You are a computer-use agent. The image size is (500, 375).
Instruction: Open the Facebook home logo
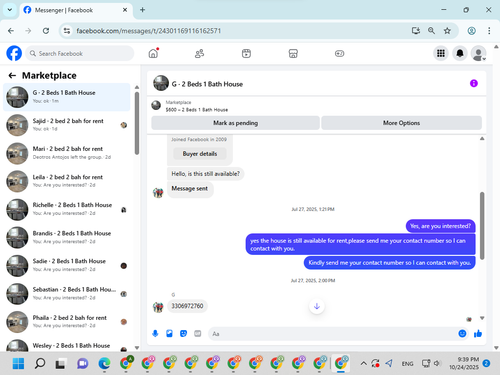pos(14,53)
